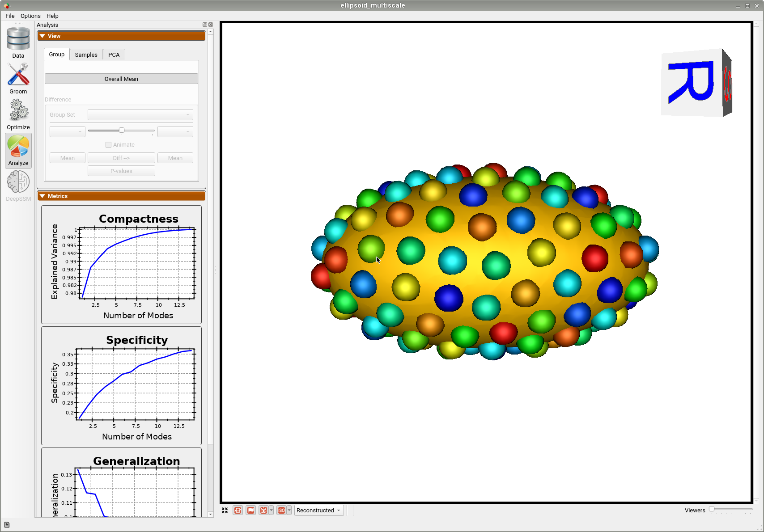This screenshot has width=764, height=532.
Task: Adjust the Viewers slider
Action: click(x=732, y=509)
